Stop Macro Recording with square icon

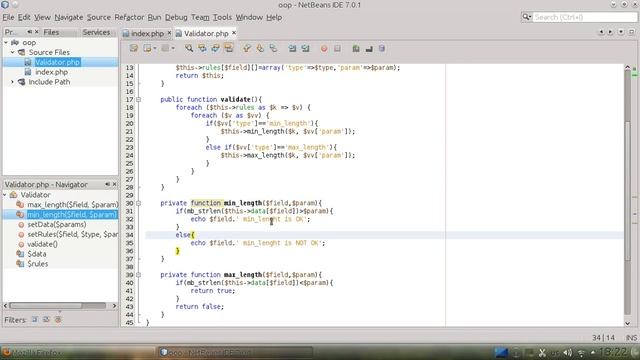click(337, 49)
